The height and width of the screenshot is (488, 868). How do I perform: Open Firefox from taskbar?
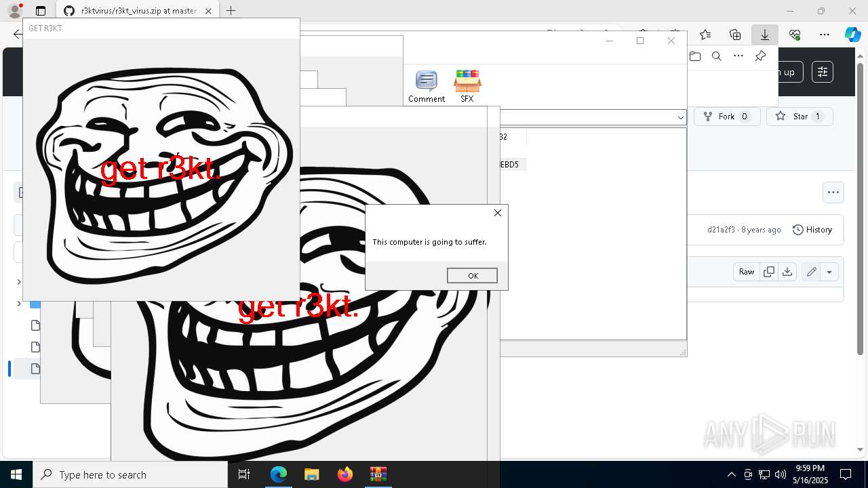point(345,474)
